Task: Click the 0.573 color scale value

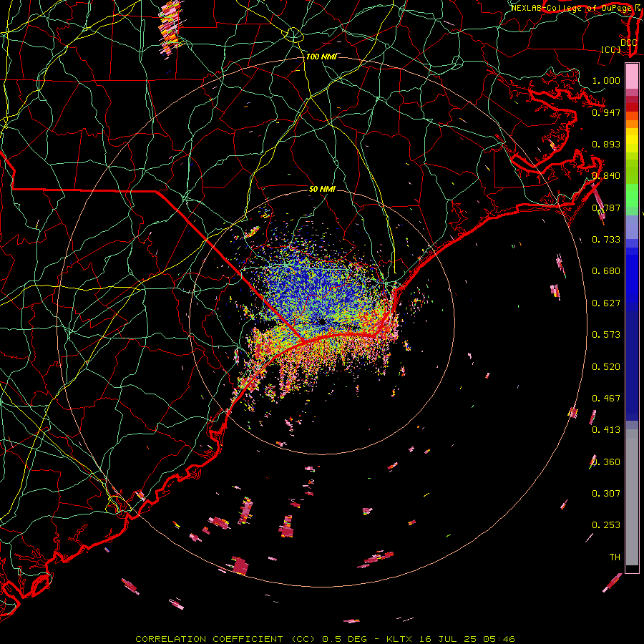Action: click(606, 335)
